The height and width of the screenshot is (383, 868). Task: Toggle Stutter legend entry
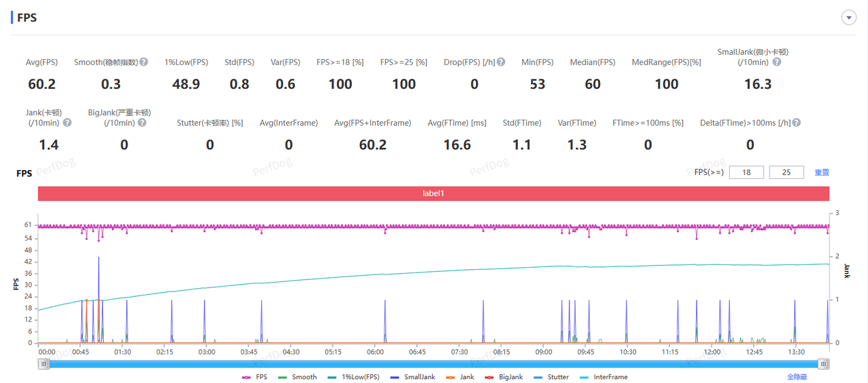pyautogui.click(x=551, y=377)
